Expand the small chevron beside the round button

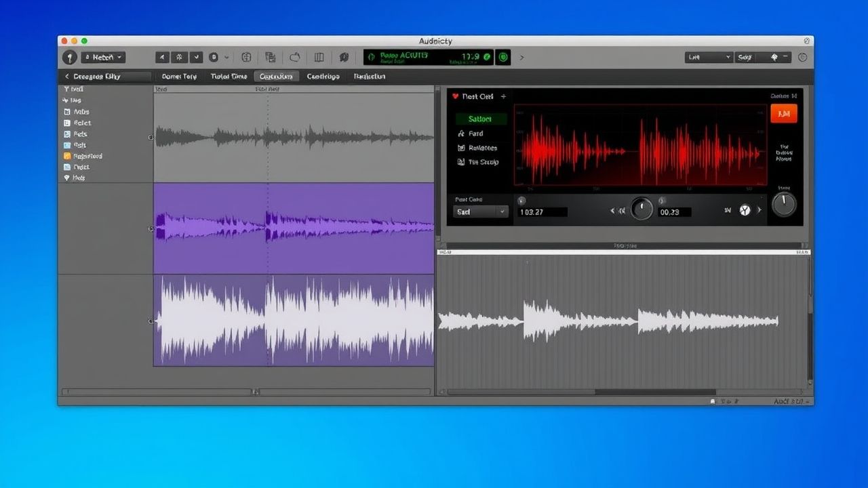[226, 58]
